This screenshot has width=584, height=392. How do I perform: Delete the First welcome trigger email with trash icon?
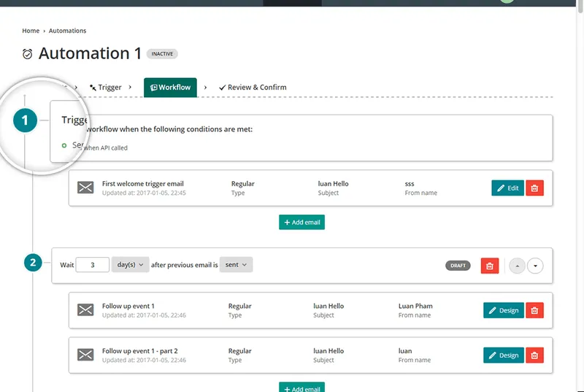point(534,188)
